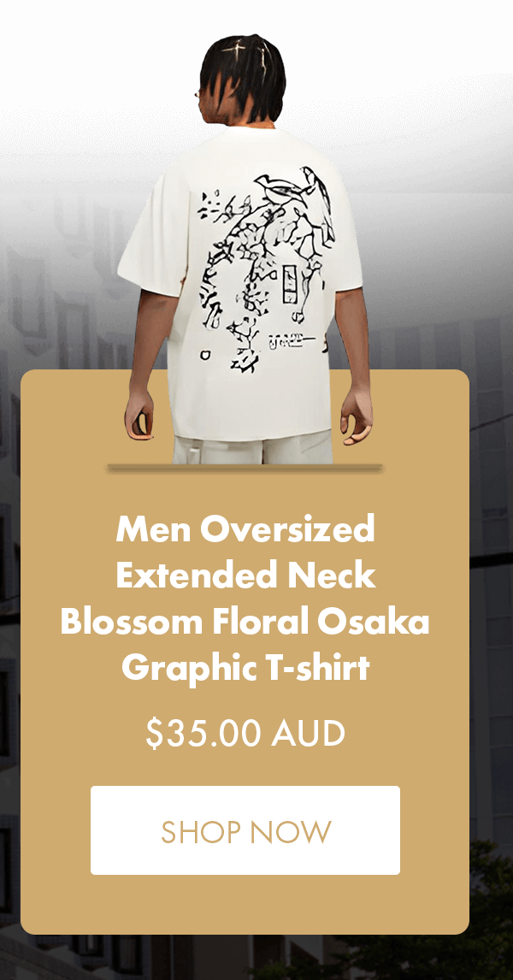Click the model's left hand
This screenshot has height=980, width=513.
[139, 415]
